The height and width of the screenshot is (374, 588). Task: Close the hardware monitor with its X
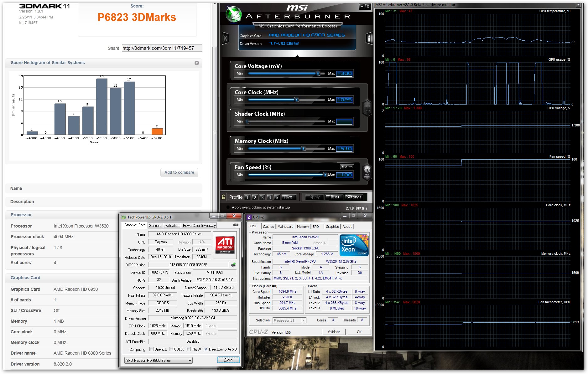578,5
